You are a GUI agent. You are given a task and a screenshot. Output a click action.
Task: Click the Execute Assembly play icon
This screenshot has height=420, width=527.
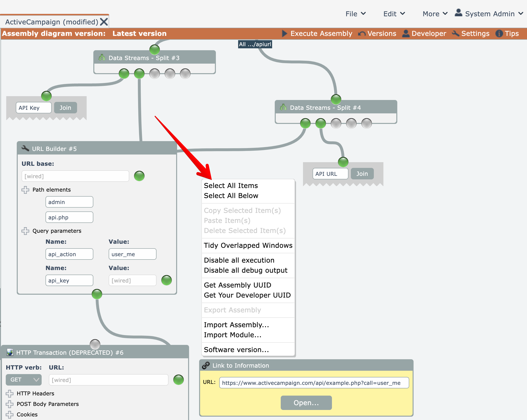(285, 33)
